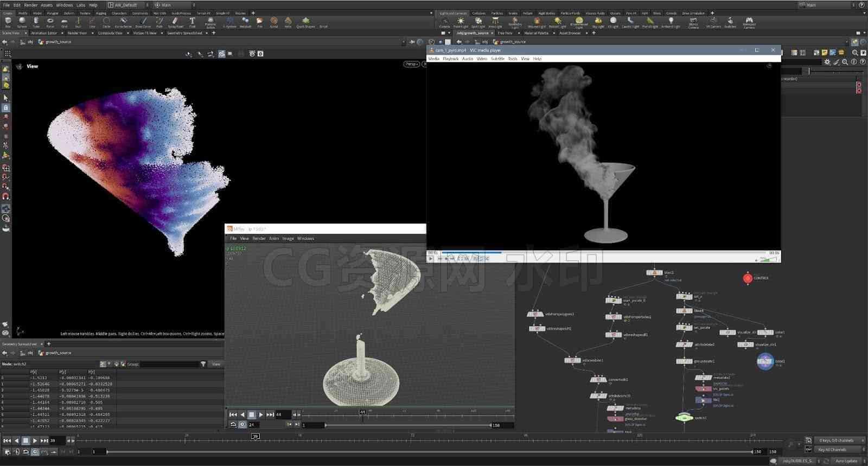Screen dimensions: 868x466
Task: Select the Font shelf tool
Action: point(192,22)
